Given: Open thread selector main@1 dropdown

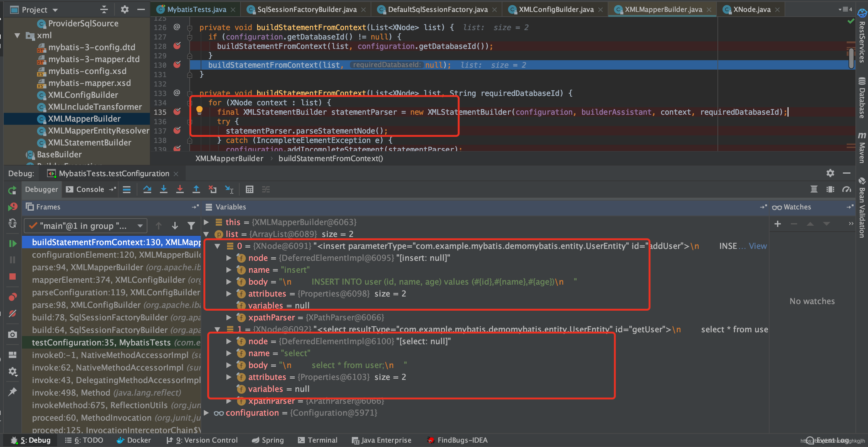Looking at the screenshot, I should click(86, 226).
